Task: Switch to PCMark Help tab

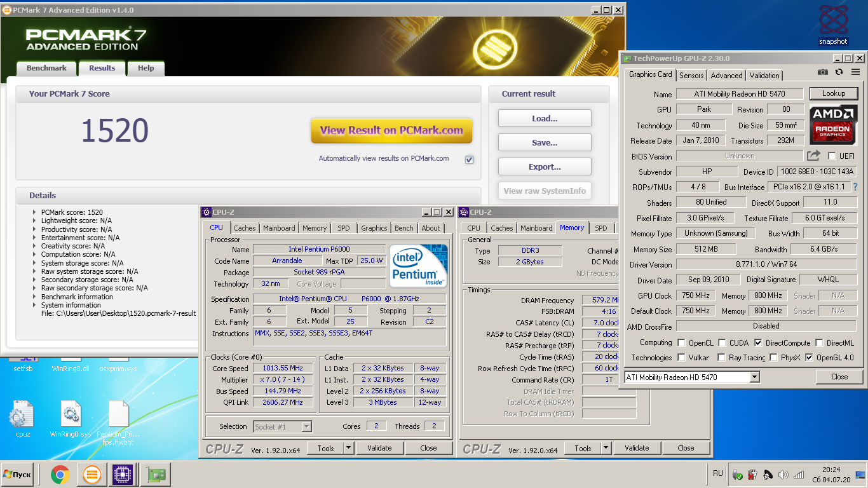Action: [146, 69]
